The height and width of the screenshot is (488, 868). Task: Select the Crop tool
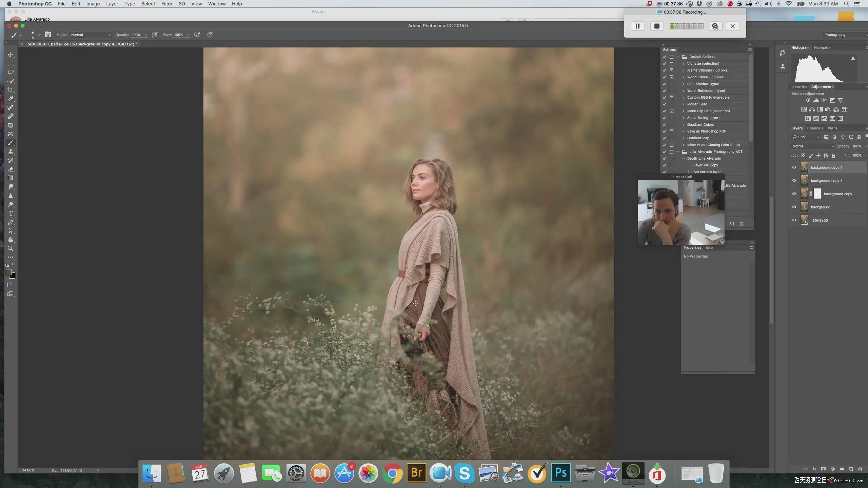pos(11,90)
